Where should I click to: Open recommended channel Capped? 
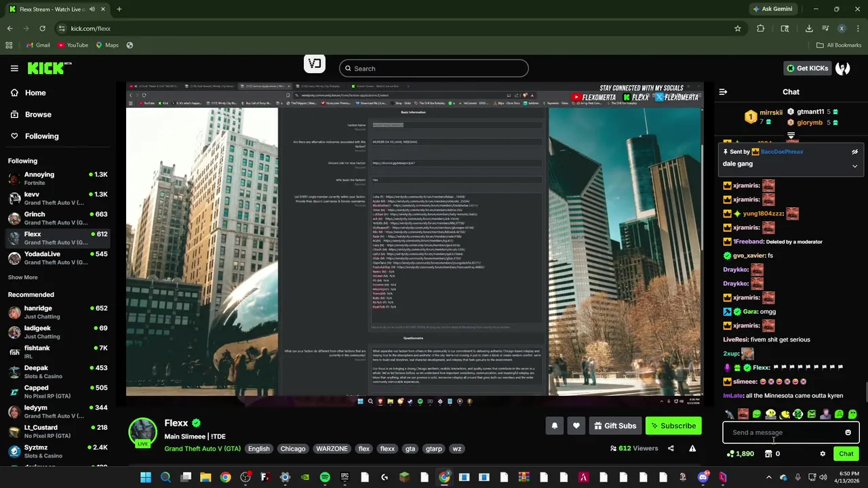pos(58,392)
